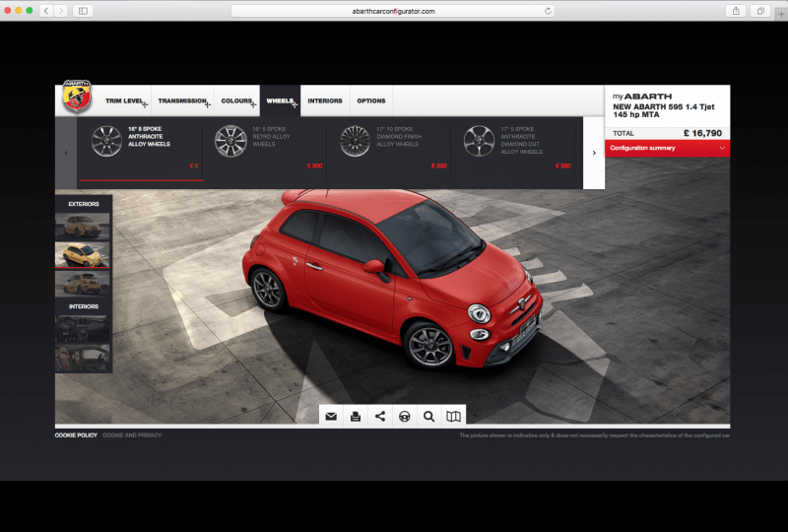
Task: Go forward in Safari browser
Action: click(61, 11)
